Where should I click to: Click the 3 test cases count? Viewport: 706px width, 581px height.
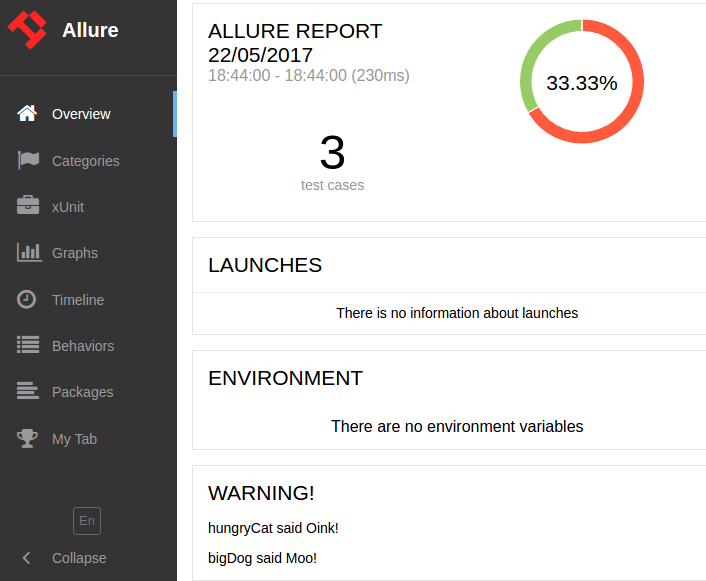pos(332,153)
